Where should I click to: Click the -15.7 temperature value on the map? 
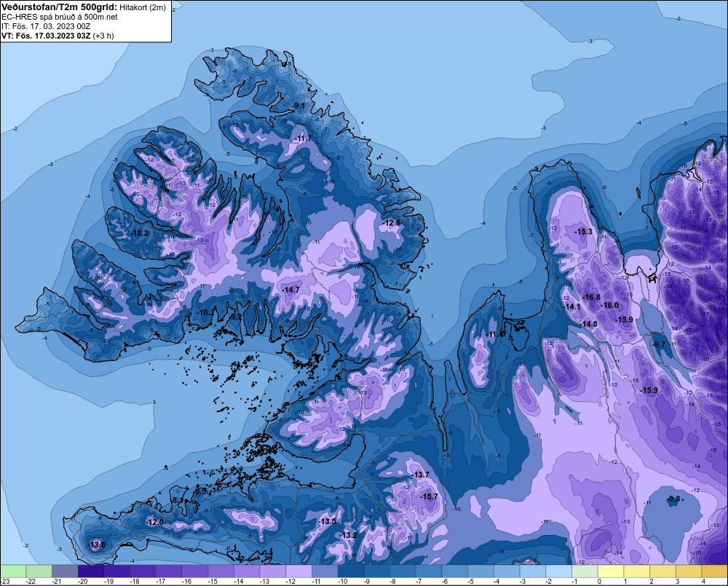429,496
